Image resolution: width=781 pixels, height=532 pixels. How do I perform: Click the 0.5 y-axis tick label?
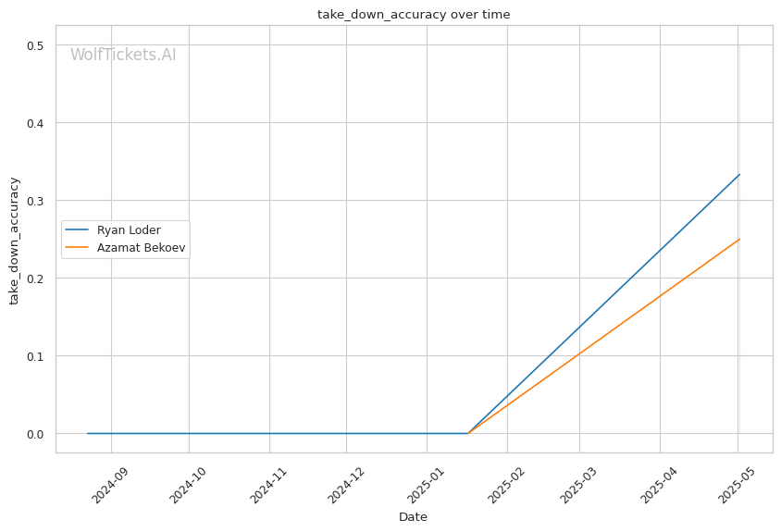tap(37, 45)
